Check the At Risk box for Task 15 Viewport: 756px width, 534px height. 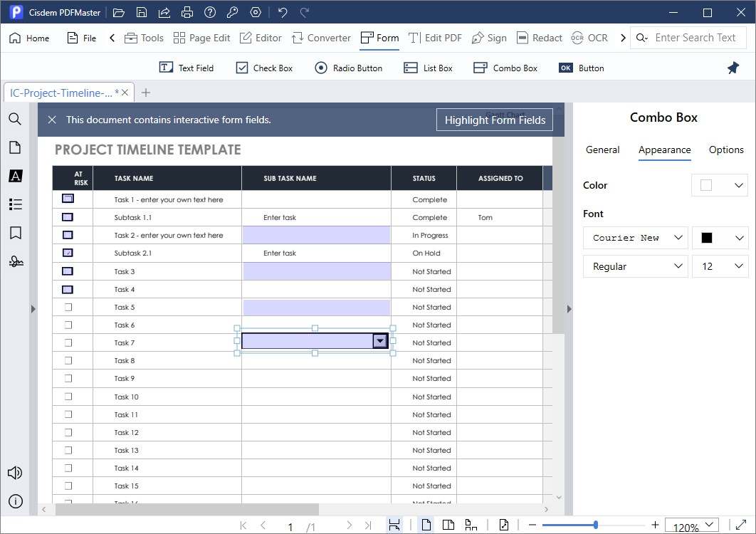[68, 486]
